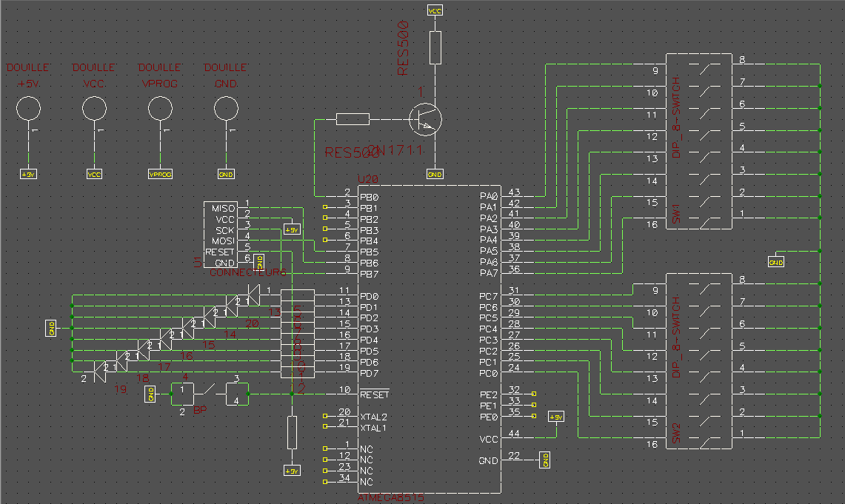845x504 pixels.
Task: Click the +5V flag beside the connector VCC pin
Action: tap(292, 230)
